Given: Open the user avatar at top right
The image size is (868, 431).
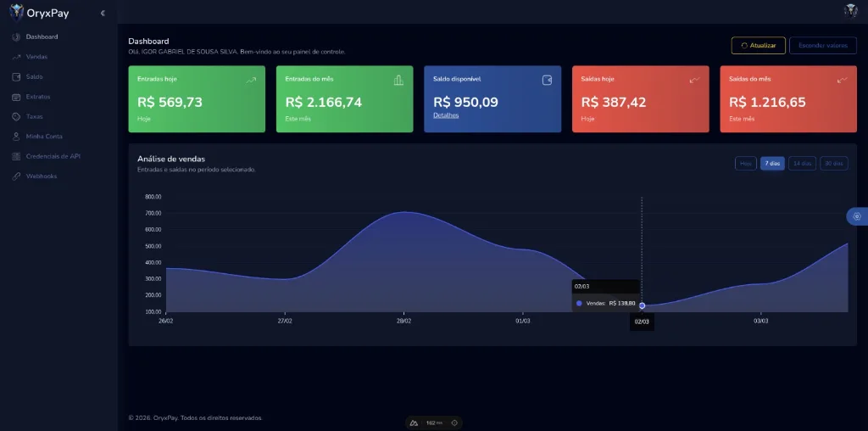Looking at the screenshot, I should point(851,11).
